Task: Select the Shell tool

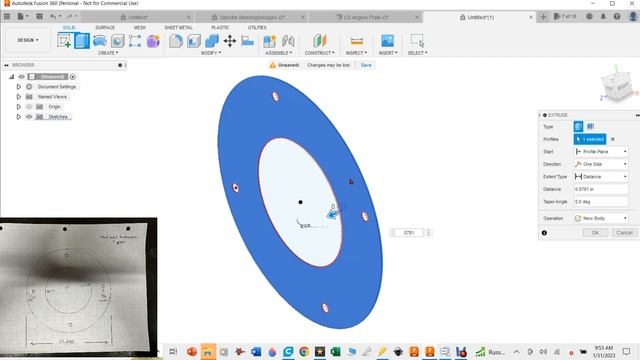Action: click(x=194, y=41)
